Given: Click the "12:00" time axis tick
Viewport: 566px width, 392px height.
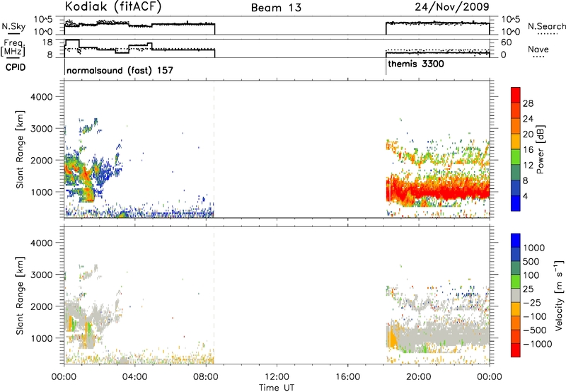Looking at the screenshot, I should click(277, 377).
